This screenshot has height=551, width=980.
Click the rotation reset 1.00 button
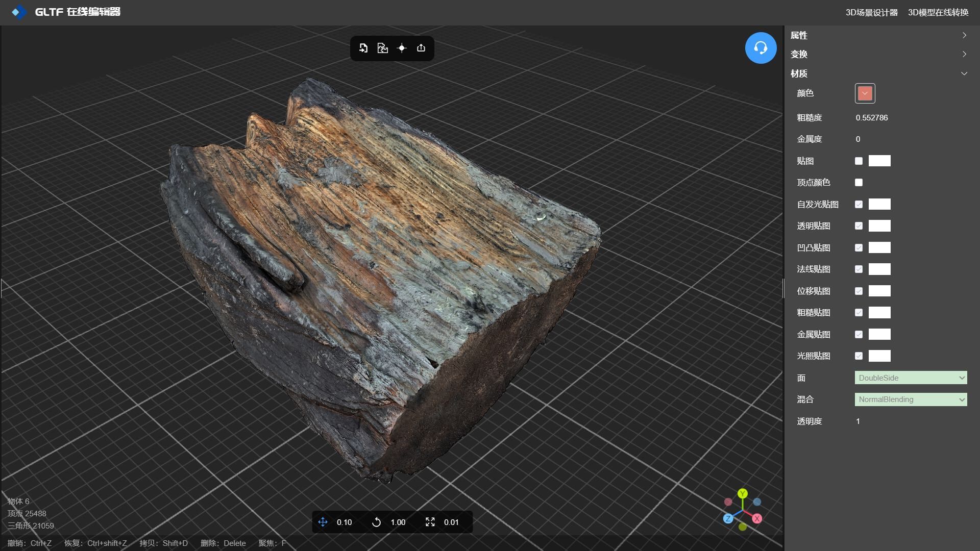377,521
